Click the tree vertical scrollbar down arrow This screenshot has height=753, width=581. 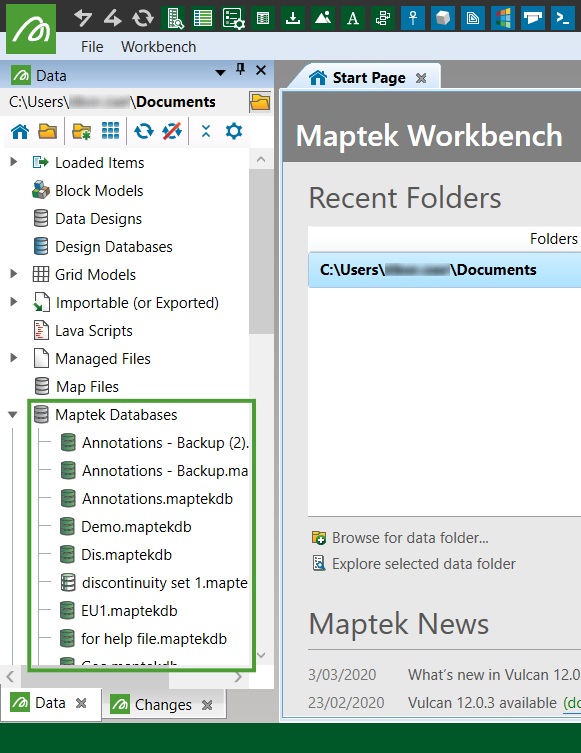pos(261,655)
